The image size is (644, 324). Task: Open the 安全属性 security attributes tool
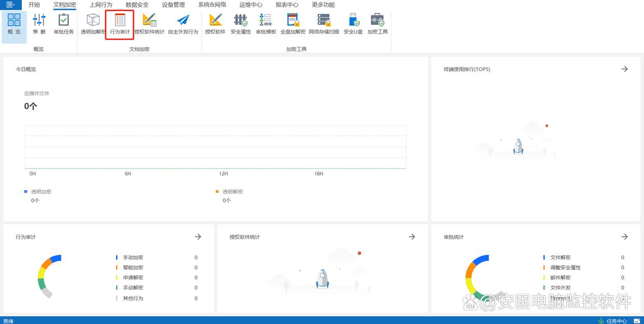tap(241, 24)
